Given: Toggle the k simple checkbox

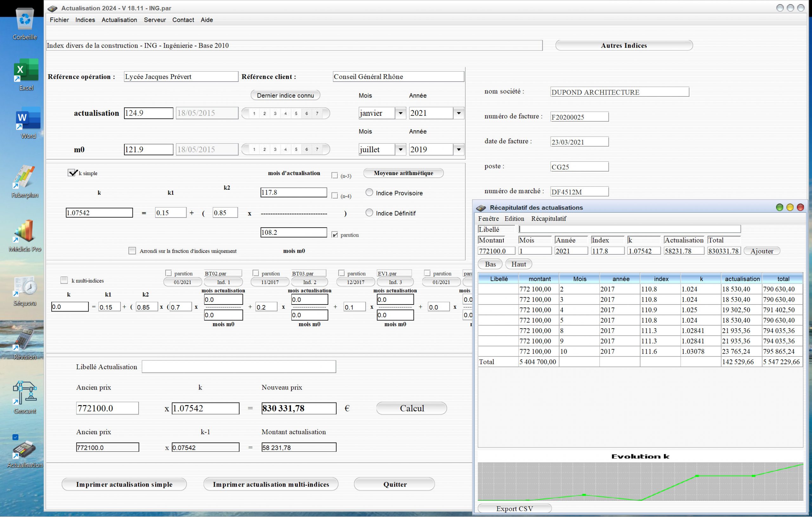Looking at the screenshot, I should coord(72,173).
